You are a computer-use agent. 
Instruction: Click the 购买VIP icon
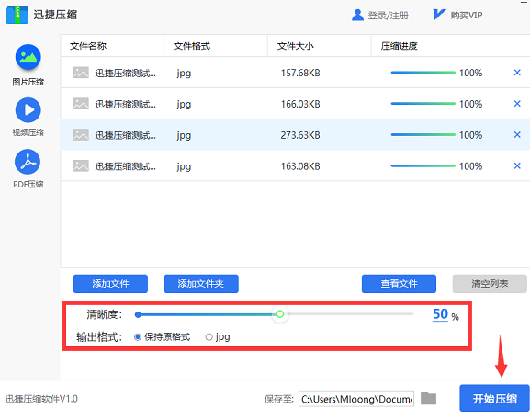pyautogui.click(x=439, y=15)
